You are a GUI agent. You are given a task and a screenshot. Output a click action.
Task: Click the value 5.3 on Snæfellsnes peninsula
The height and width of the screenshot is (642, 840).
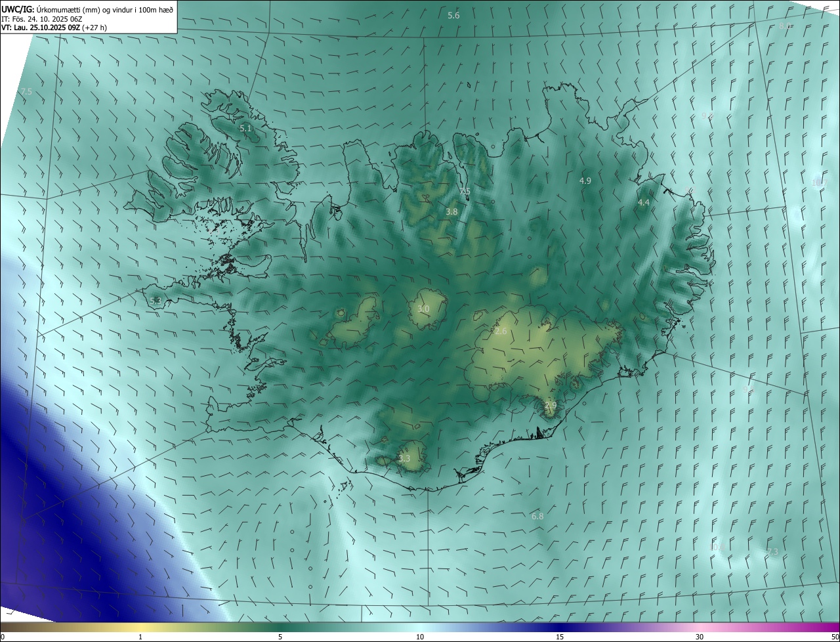[156, 301]
